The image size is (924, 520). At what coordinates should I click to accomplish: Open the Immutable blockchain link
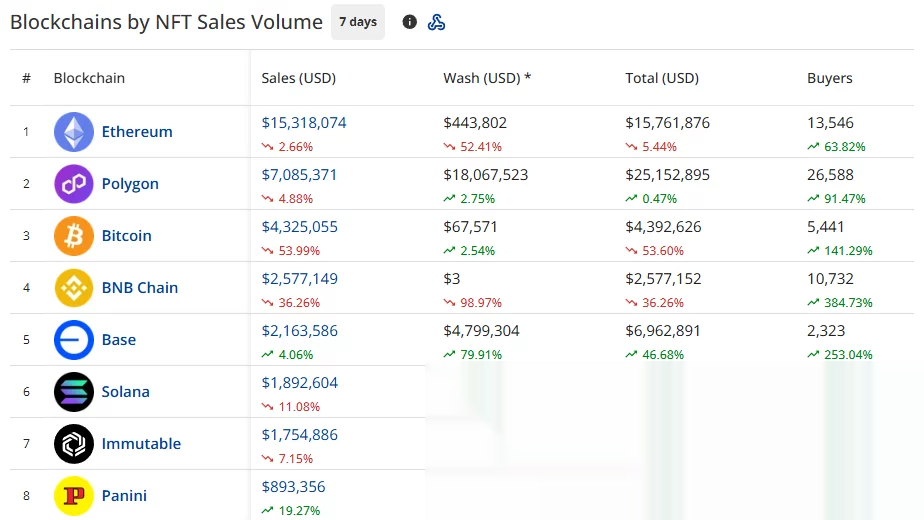pos(141,443)
